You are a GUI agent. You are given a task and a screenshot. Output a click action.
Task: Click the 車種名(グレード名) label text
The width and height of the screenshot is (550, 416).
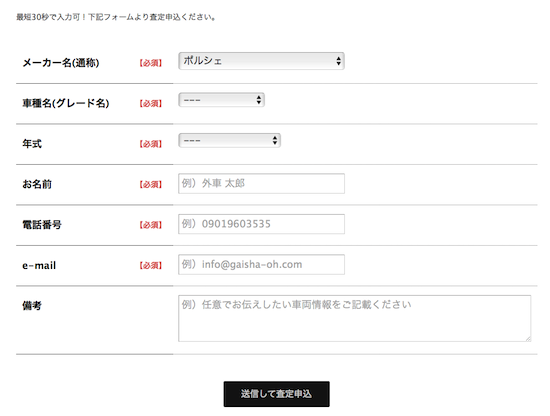click(x=66, y=103)
